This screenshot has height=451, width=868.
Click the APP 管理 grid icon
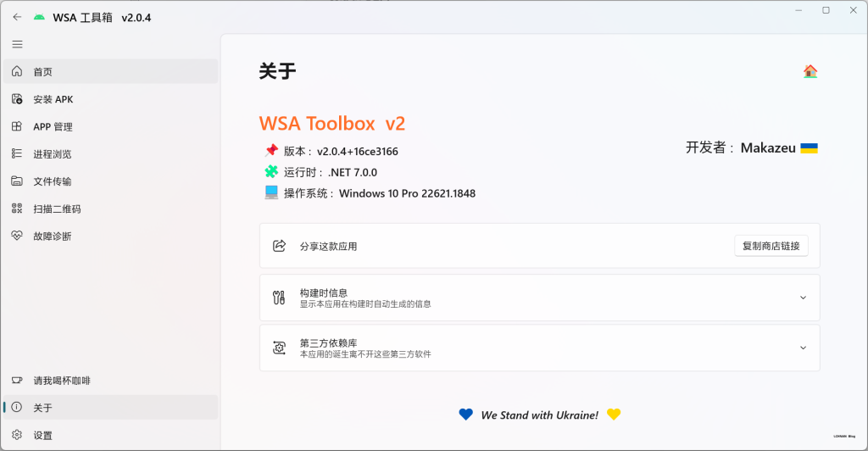[x=17, y=126]
